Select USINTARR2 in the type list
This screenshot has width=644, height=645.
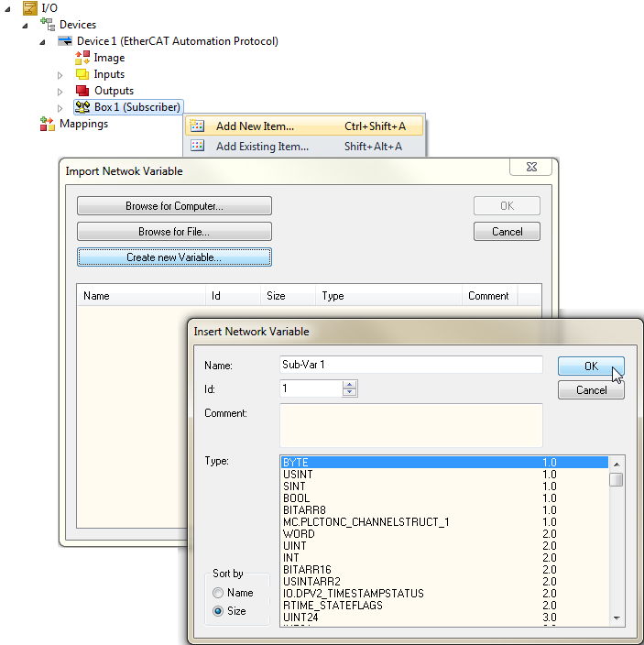(444, 582)
